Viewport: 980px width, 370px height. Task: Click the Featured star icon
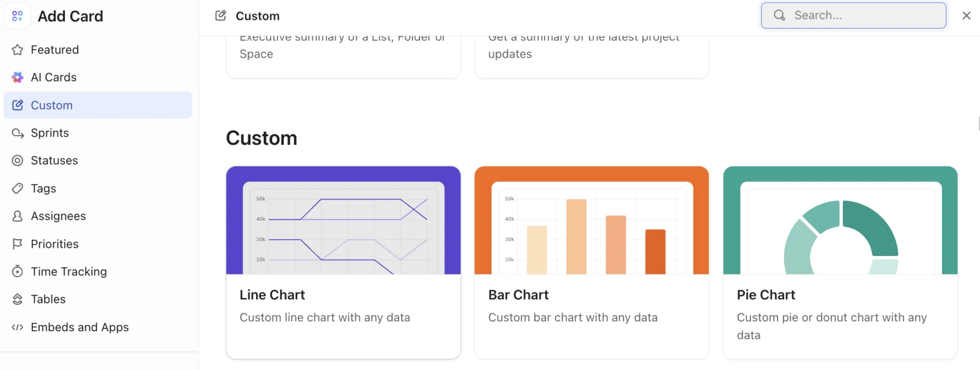point(17,50)
